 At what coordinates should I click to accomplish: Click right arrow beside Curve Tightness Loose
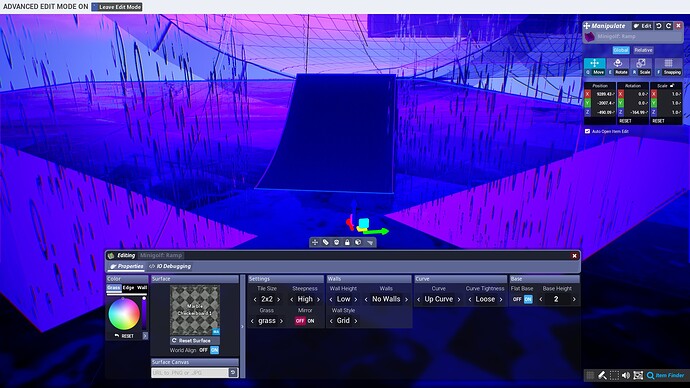(501, 300)
